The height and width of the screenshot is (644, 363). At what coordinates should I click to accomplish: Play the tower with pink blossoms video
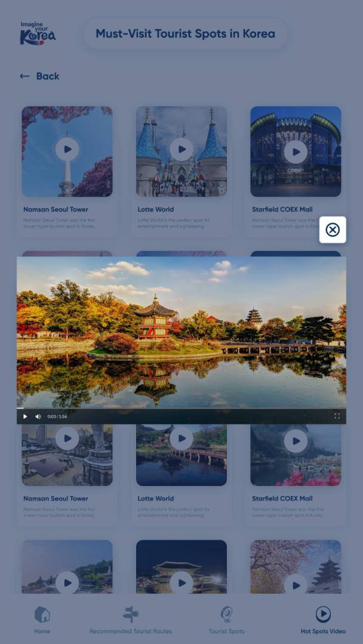coord(67,150)
